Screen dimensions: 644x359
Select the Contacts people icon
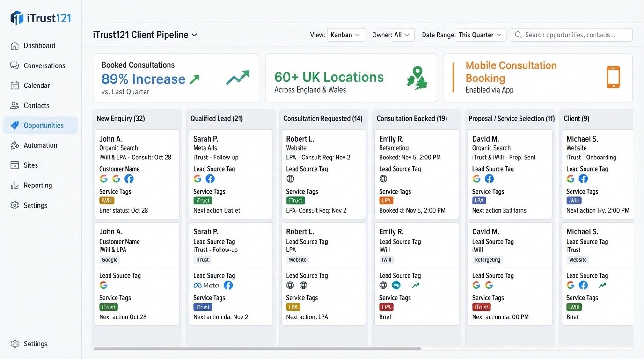click(x=15, y=106)
